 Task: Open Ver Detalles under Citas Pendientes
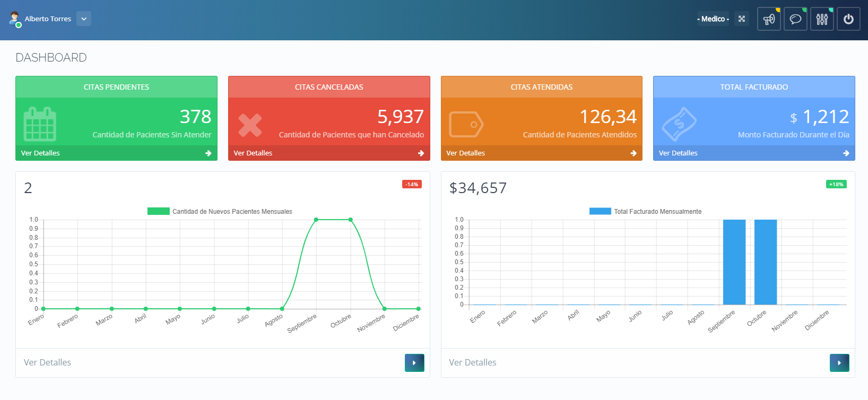[x=40, y=153]
